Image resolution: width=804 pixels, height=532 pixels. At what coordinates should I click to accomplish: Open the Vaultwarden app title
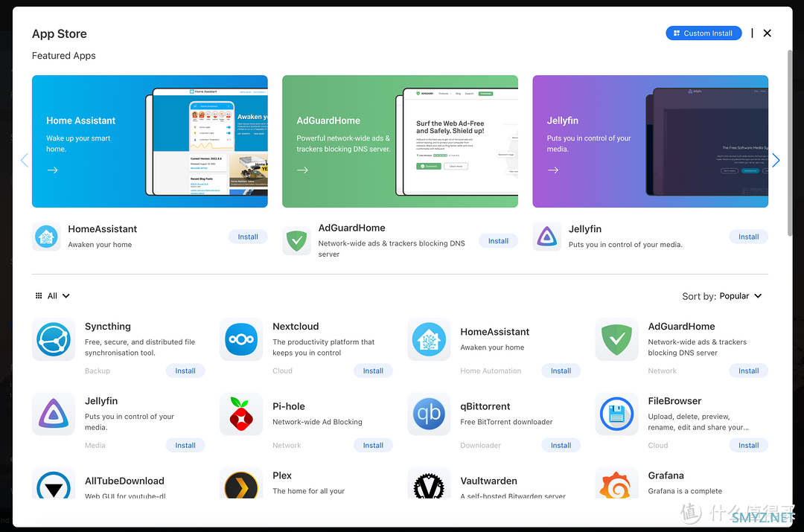(x=488, y=481)
